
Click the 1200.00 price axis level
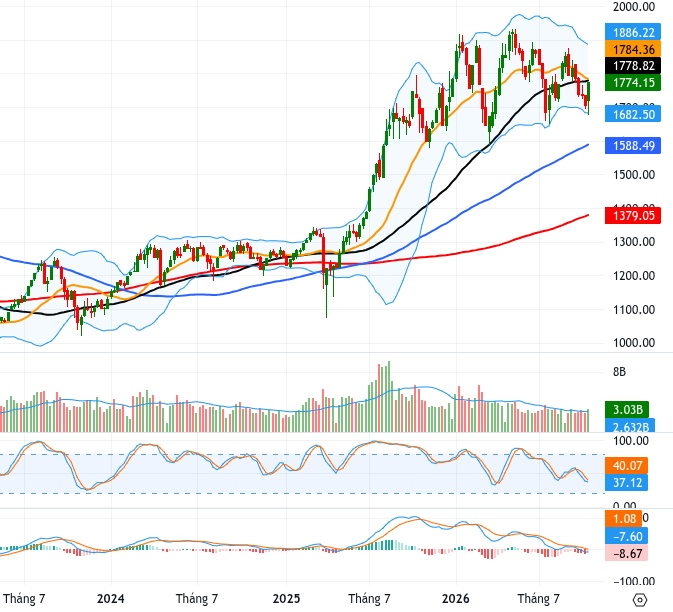pos(634,276)
